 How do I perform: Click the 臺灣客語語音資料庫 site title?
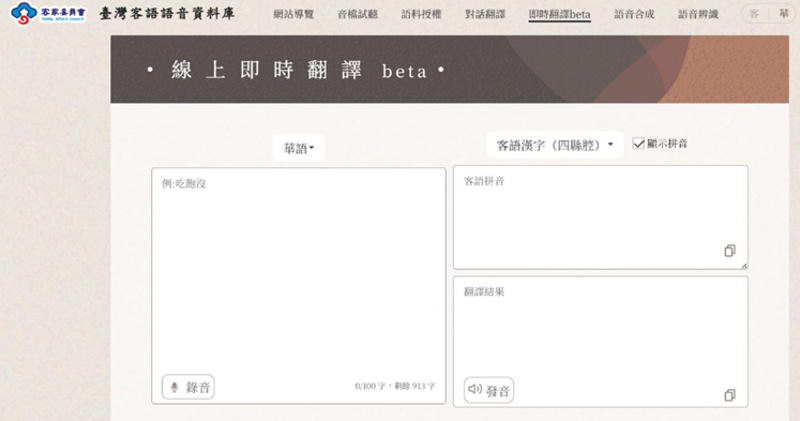(x=167, y=16)
